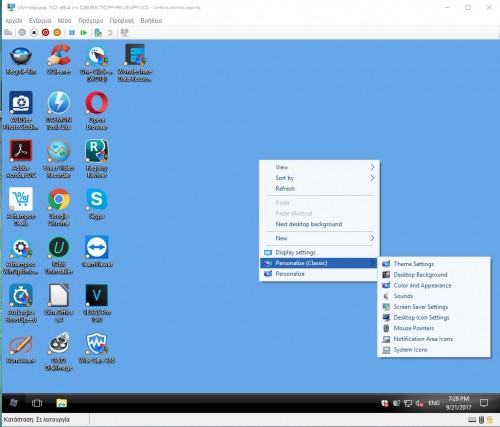Click the volume icon in system tray
Image resolution: width=500 pixels, height=427 pixels.
point(419,403)
